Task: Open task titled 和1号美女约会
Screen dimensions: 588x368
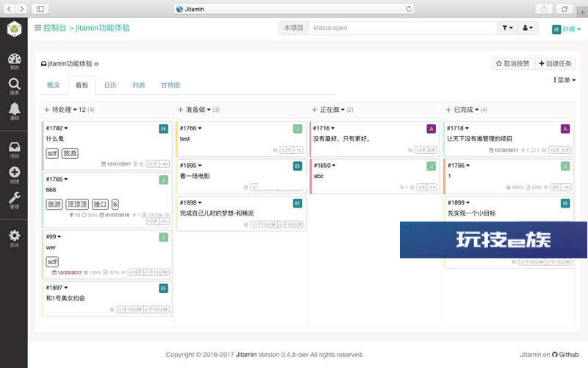Action: pyautogui.click(x=65, y=298)
